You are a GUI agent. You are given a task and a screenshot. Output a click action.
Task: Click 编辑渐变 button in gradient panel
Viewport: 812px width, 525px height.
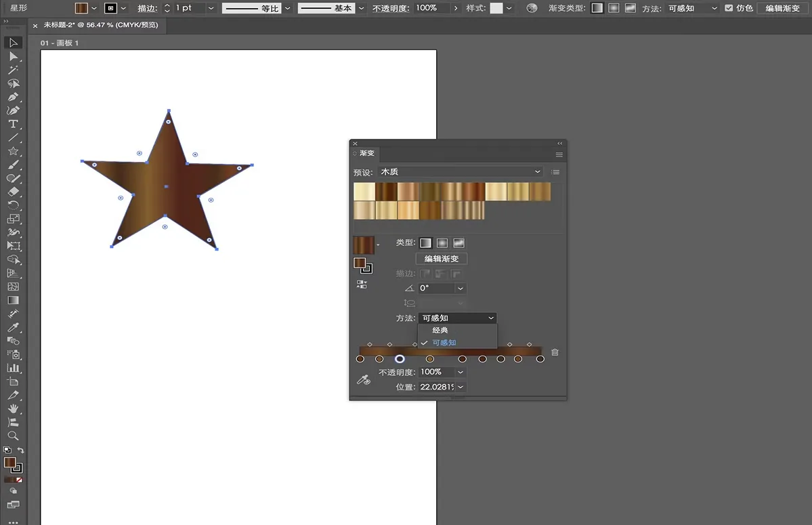441,259
